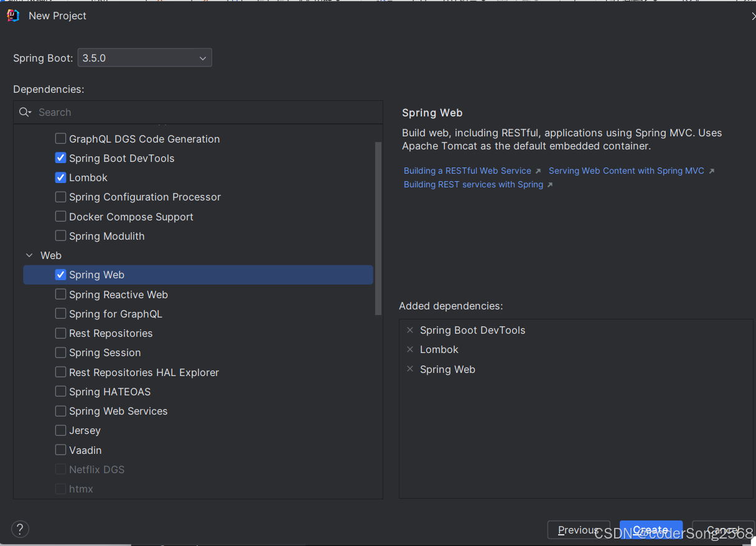This screenshot has width=756, height=546.
Task: Enable Docker Compose Support
Action: pos(60,217)
